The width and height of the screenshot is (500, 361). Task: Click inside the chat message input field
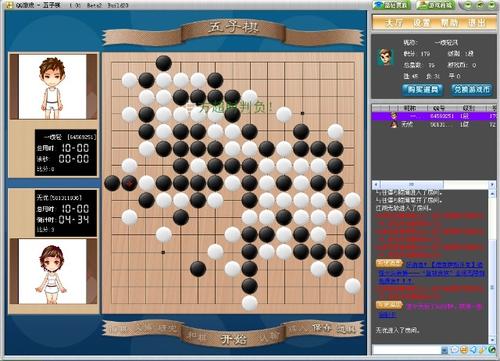click(406, 349)
